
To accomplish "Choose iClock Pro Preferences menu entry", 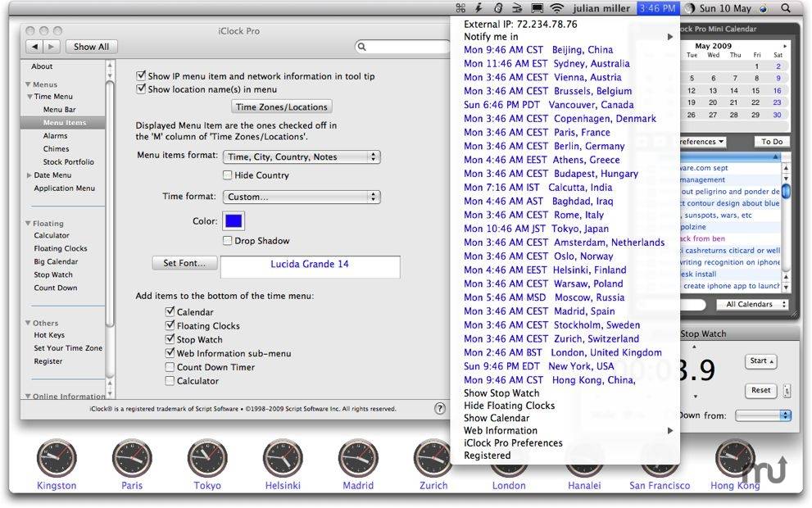I will point(513,442).
